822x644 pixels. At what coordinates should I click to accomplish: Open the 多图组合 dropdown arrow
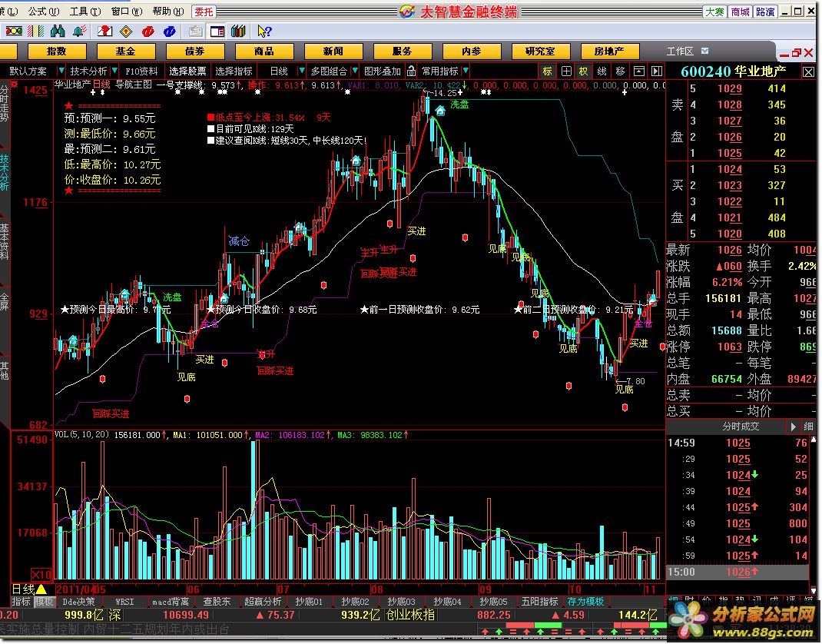pyautogui.click(x=355, y=71)
